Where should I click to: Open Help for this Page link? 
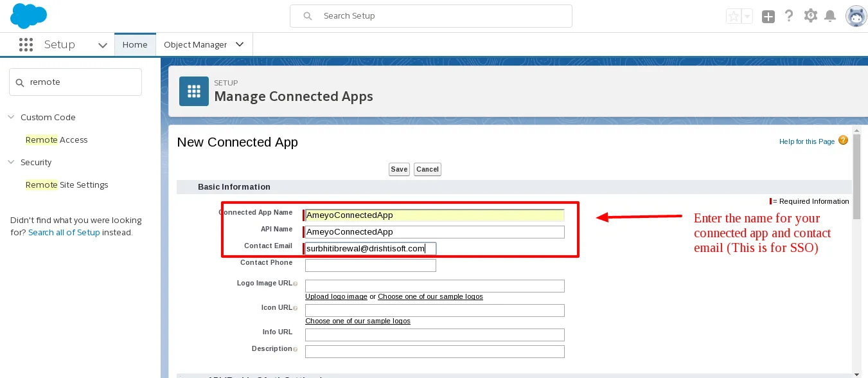807,141
